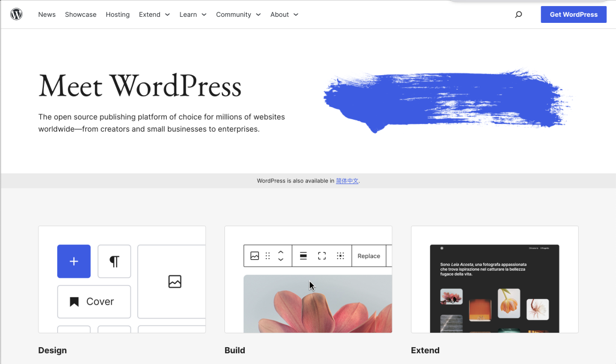Follow the Simplified Chinese language link
616x364 pixels.
click(x=347, y=180)
